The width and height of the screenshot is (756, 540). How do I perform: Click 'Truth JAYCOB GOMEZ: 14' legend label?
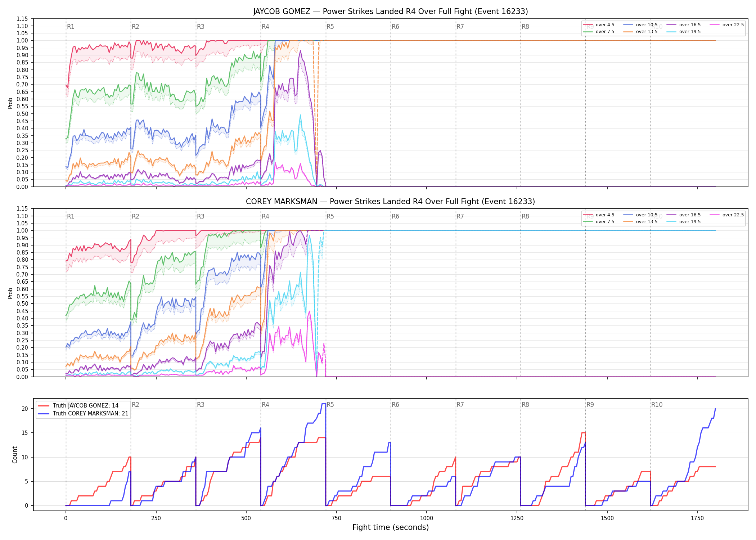pos(86,406)
